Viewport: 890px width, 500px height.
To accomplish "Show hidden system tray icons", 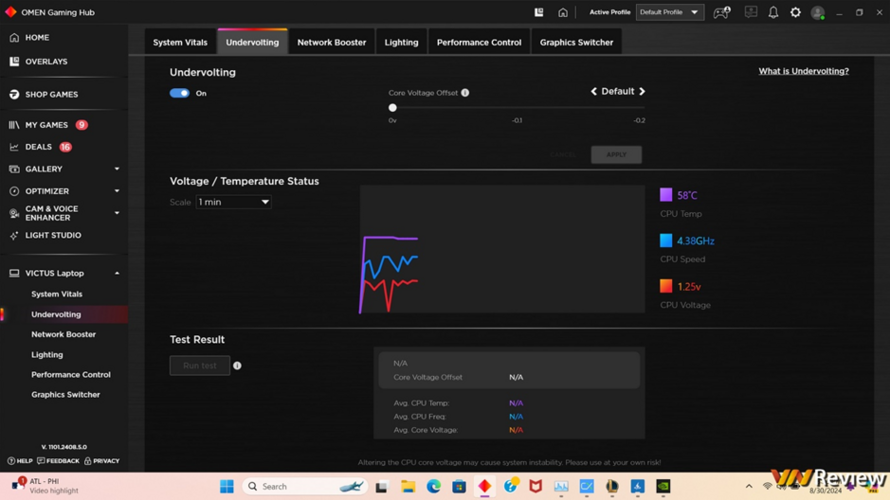I will click(749, 486).
